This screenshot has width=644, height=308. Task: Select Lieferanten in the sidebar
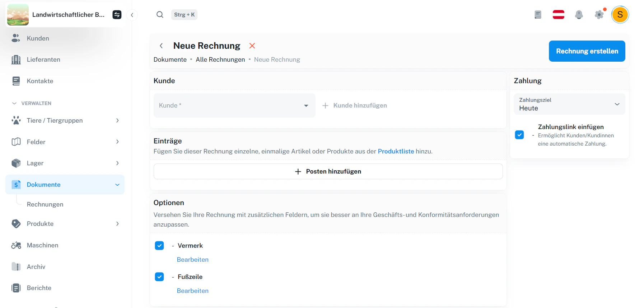coord(43,60)
